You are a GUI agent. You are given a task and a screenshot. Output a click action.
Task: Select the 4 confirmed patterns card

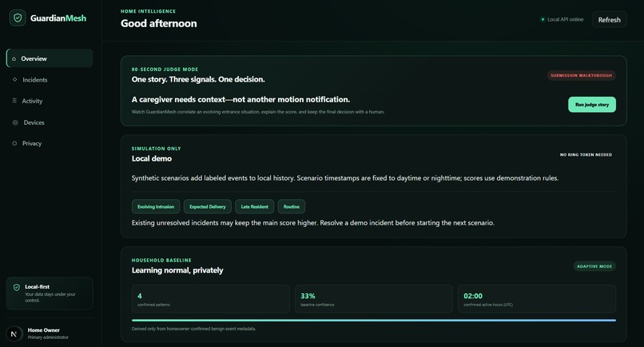coord(211,299)
